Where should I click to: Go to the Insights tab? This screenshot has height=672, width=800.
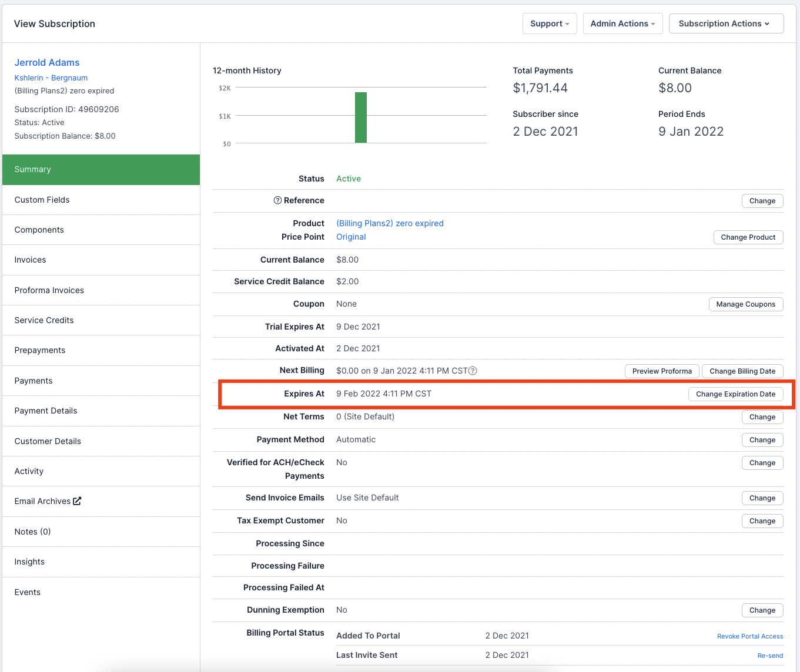click(x=101, y=562)
